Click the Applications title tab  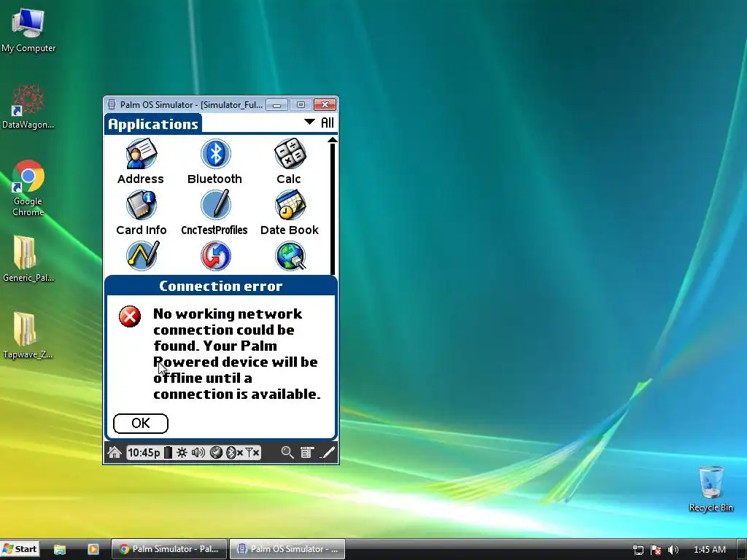click(x=153, y=124)
